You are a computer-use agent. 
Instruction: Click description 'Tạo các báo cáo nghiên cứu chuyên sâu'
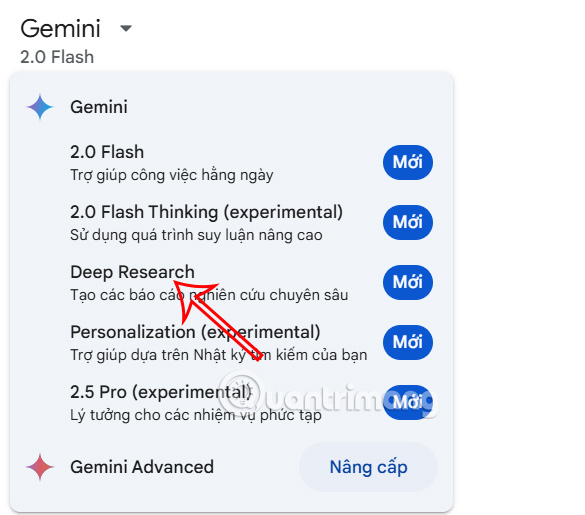point(209,295)
